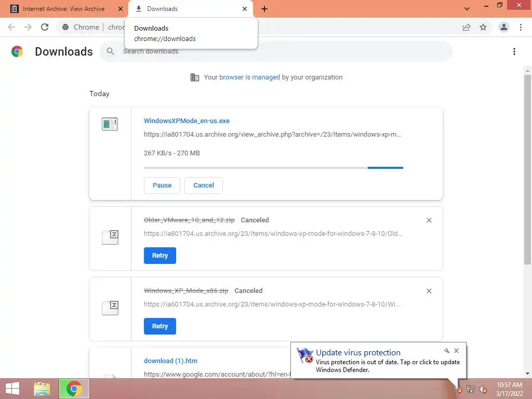The width and height of the screenshot is (532, 399).
Task: Open the tab search chevron
Action: click(467, 9)
